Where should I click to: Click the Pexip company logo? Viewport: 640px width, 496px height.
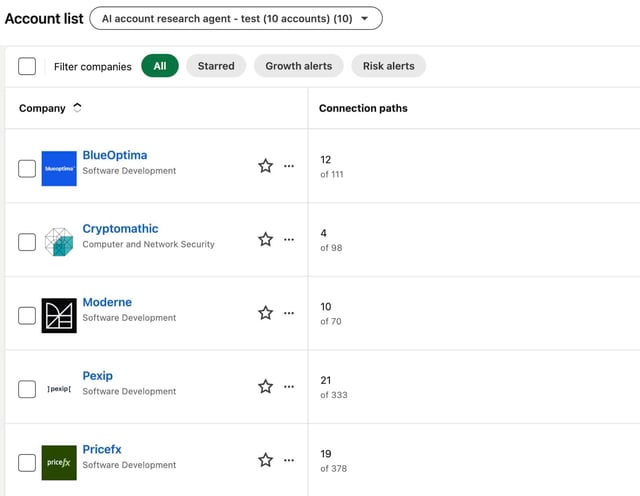59,389
